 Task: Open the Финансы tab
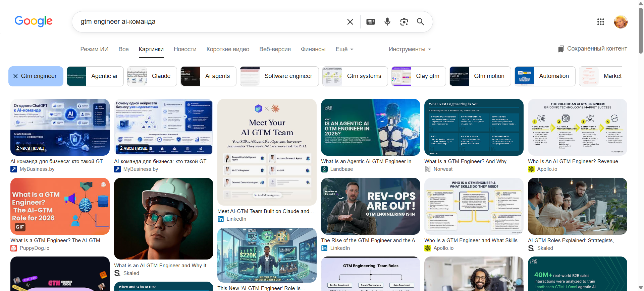313,49
